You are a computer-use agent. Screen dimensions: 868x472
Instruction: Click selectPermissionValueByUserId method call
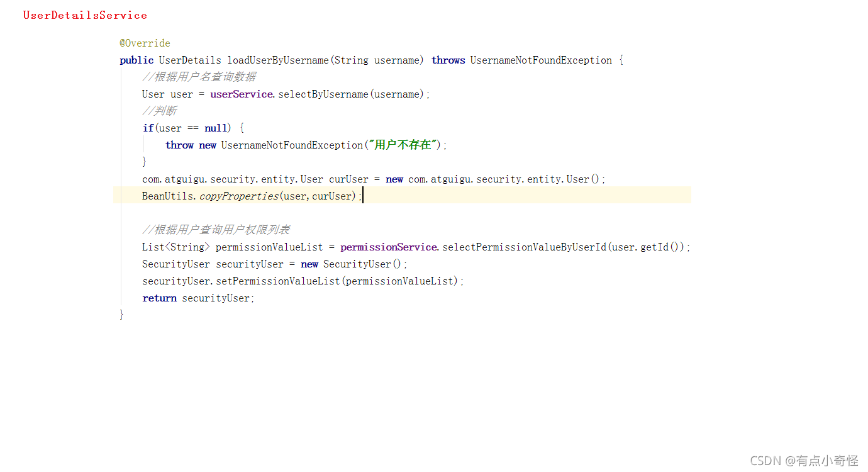click(x=524, y=247)
